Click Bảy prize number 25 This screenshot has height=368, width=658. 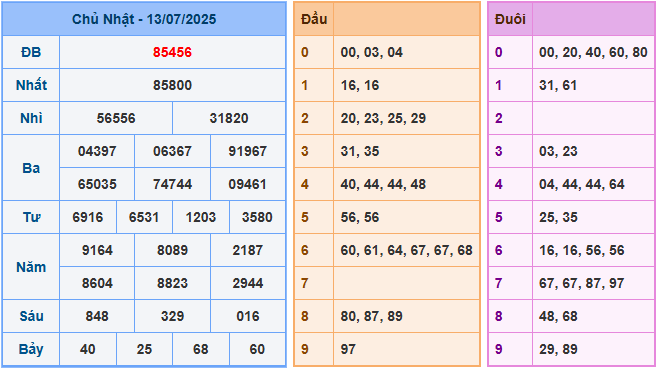[x=144, y=349]
